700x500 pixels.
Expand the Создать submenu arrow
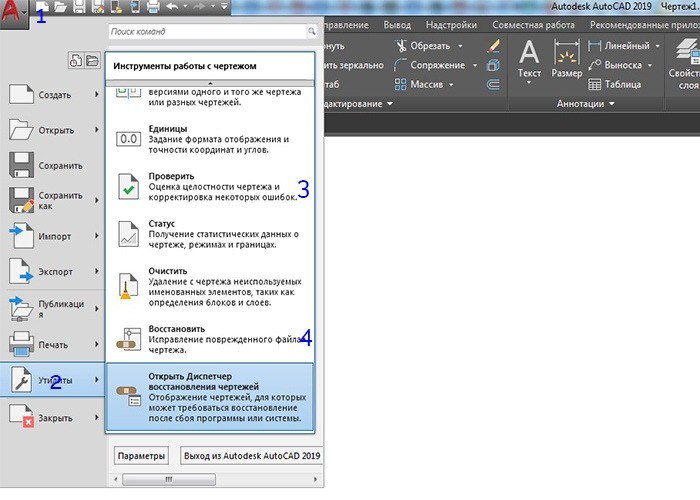coord(97,94)
